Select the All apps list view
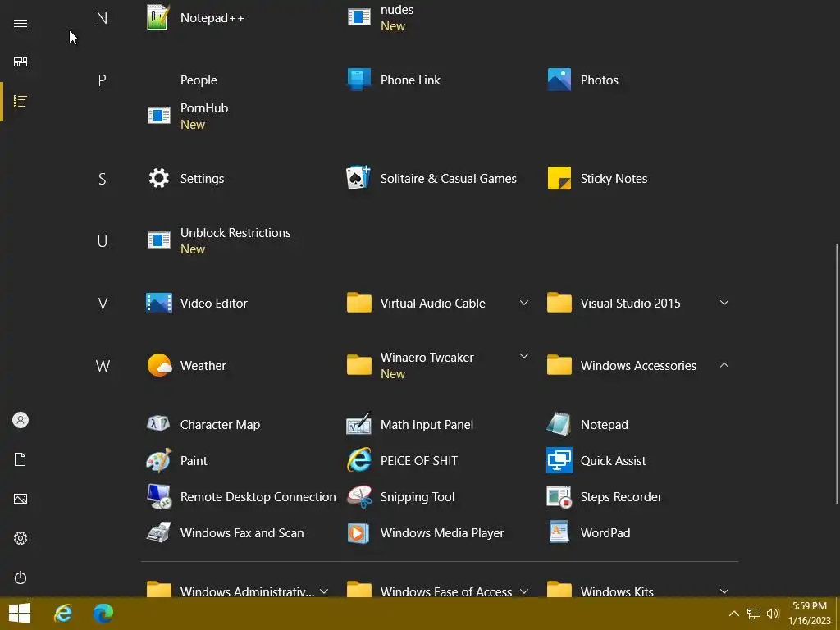Viewport: 840px width, 630px height. click(x=21, y=101)
